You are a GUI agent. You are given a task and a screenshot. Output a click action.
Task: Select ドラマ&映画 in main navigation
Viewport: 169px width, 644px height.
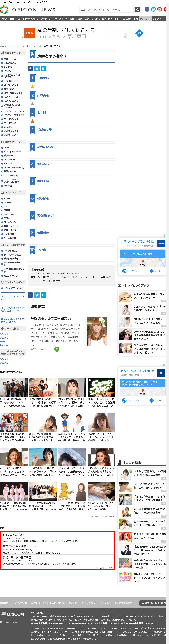click(x=29, y=19)
